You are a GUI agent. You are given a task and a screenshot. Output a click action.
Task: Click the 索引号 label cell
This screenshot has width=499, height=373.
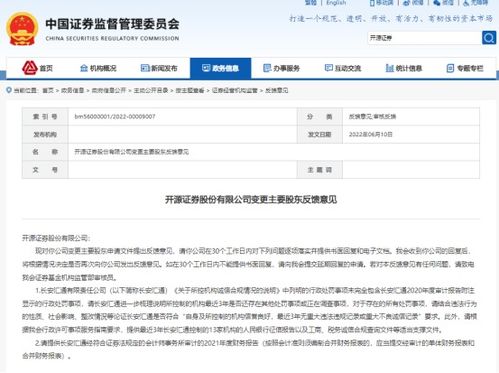(45, 117)
